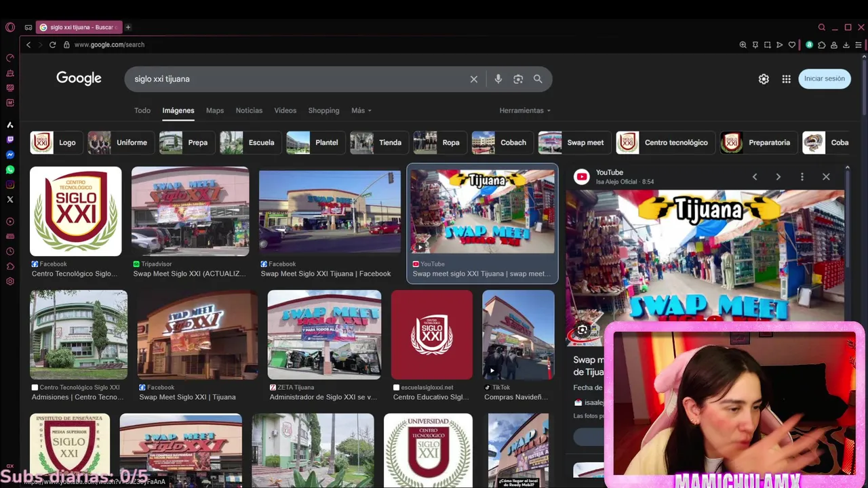This screenshot has width=868, height=488.
Task: Open the profile icon in the toolbar
Action: point(833,45)
